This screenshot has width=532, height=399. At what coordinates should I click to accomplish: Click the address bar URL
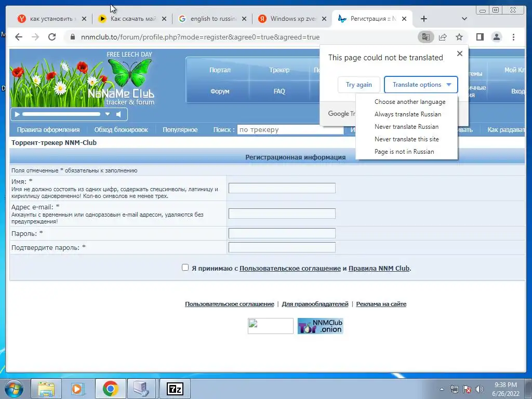[x=200, y=37]
